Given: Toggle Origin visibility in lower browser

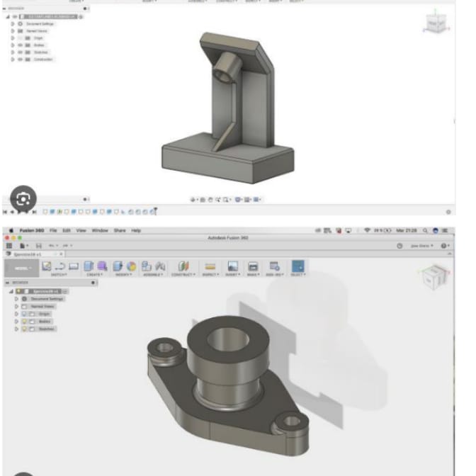Looking at the screenshot, I should [x=24, y=314].
